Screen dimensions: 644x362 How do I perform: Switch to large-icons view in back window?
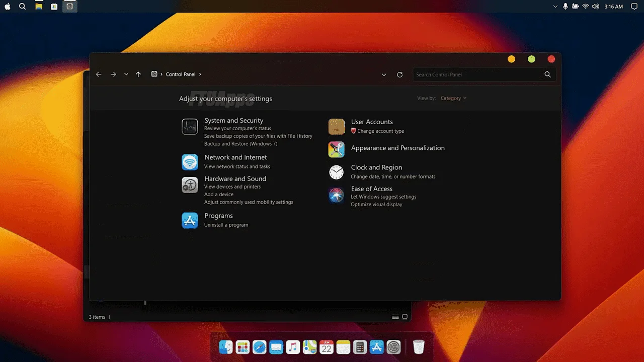pyautogui.click(x=405, y=317)
